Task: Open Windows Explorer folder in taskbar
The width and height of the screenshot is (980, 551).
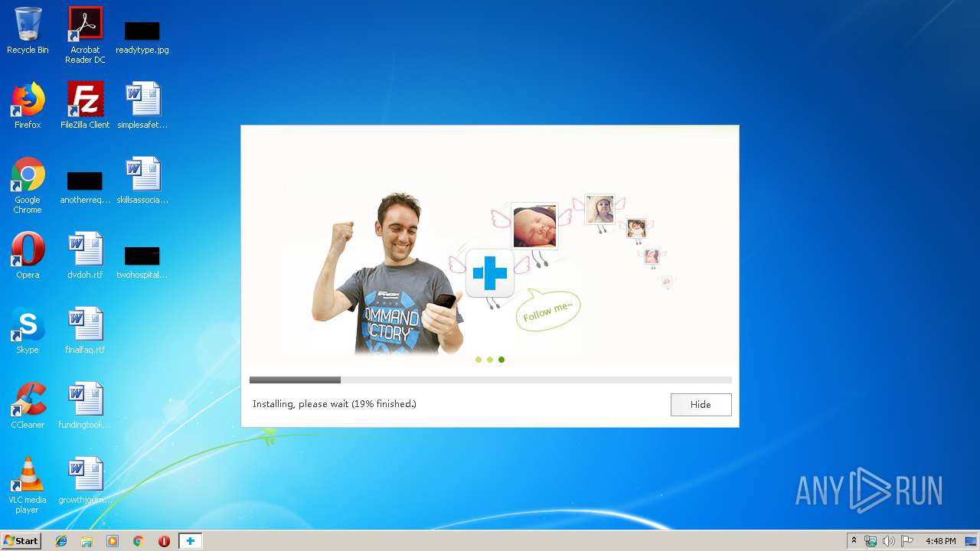Action: click(87, 541)
